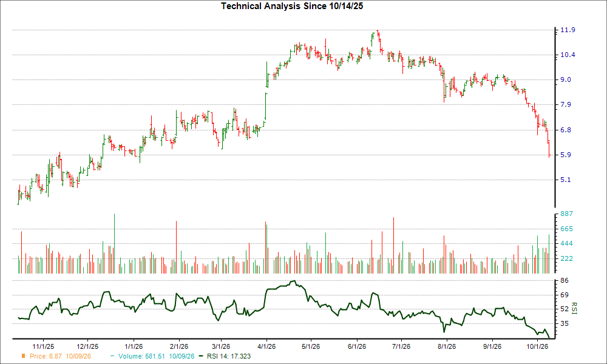Click the 5.1 price axis label
This screenshot has width=607, height=364.
[566, 180]
